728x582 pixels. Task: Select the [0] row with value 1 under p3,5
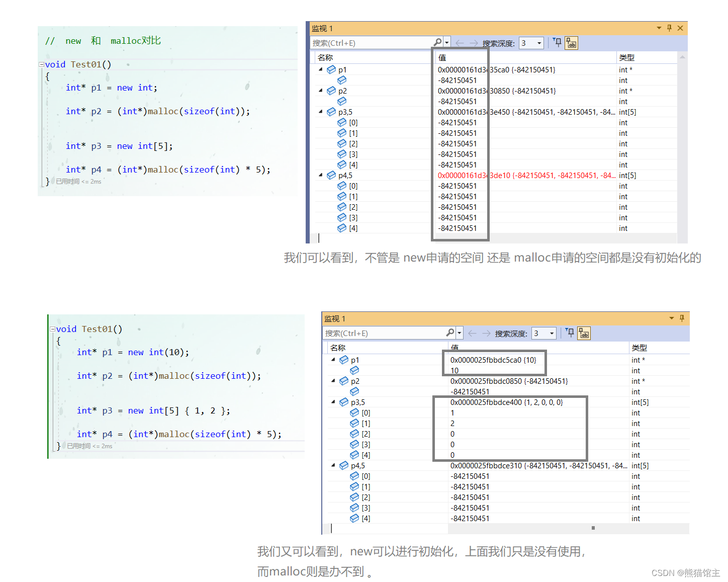[x=508, y=412]
